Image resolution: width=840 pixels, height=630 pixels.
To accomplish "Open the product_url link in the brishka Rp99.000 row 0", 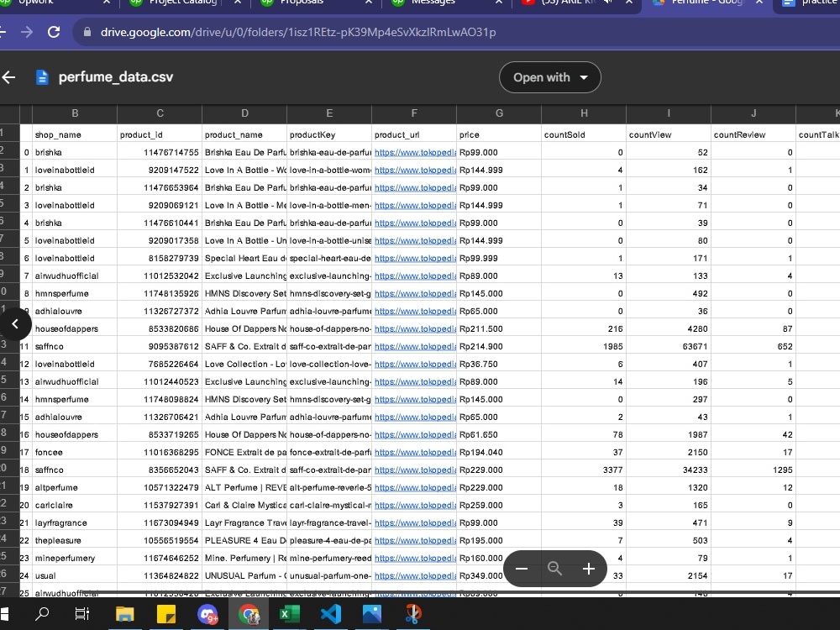I will [415, 152].
